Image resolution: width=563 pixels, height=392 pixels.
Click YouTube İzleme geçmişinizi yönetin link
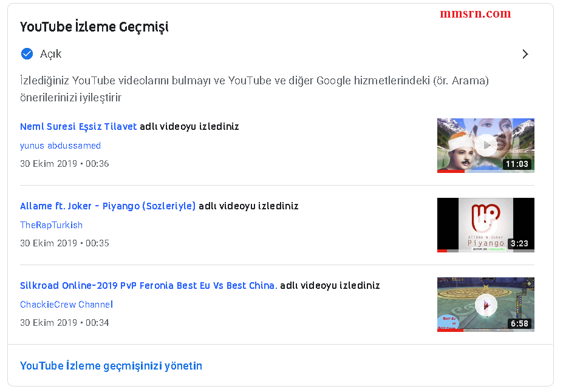tap(111, 366)
